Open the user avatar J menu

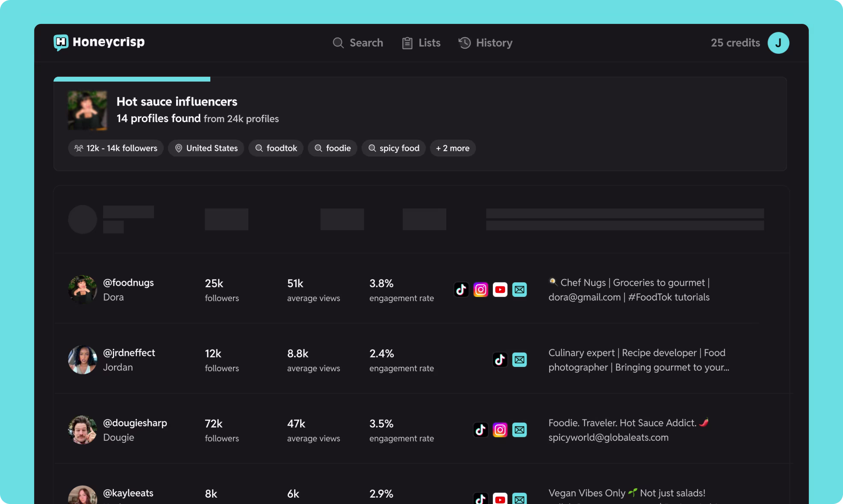778,43
